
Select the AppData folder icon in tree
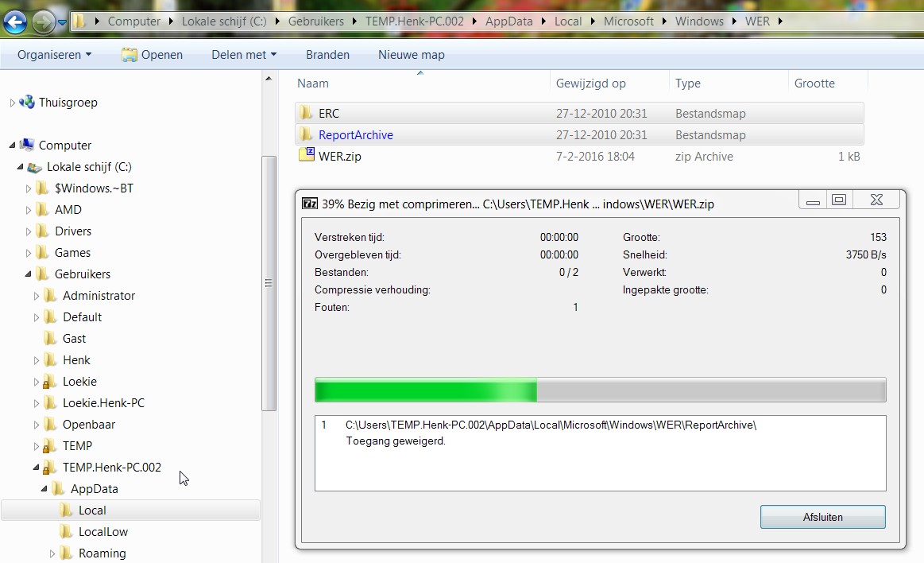tap(58, 489)
